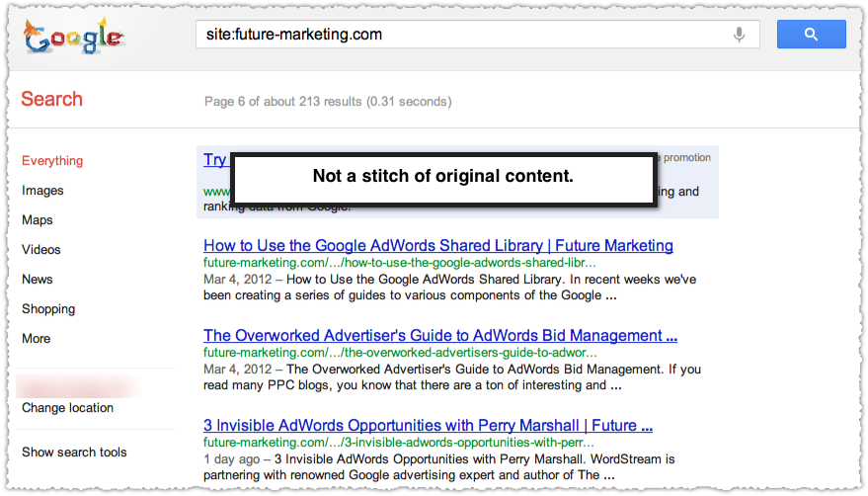Expand the More filter list
This screenshot has height=496, width=868.
(36, 339)
